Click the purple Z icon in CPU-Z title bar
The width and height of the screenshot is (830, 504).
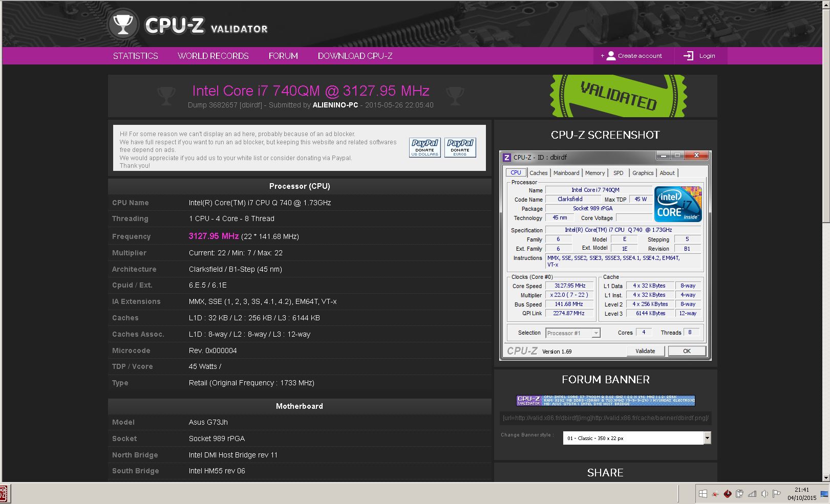(507, 157)
